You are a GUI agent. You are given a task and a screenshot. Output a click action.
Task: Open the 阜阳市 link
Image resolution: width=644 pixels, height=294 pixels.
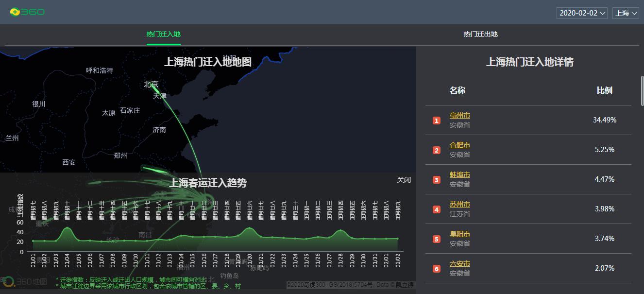tap(460, 234)
